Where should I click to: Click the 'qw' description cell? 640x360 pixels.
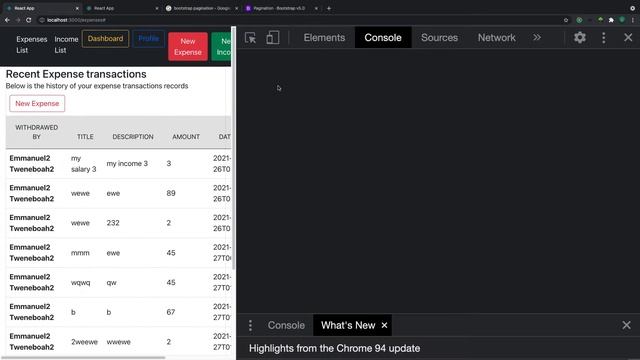pos(111,282)
